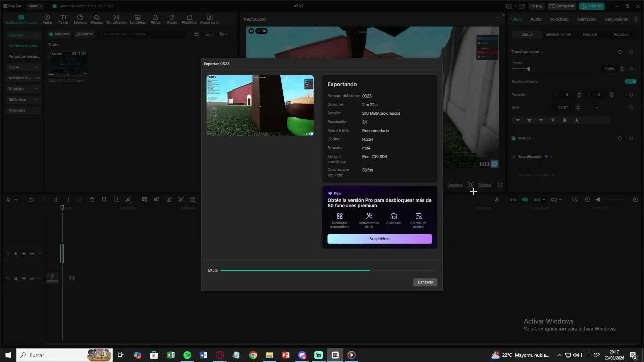This screenshot has height=362, width=644.
Task: Click the Suscribirse button in Pro panel
Action: (379, 239)
